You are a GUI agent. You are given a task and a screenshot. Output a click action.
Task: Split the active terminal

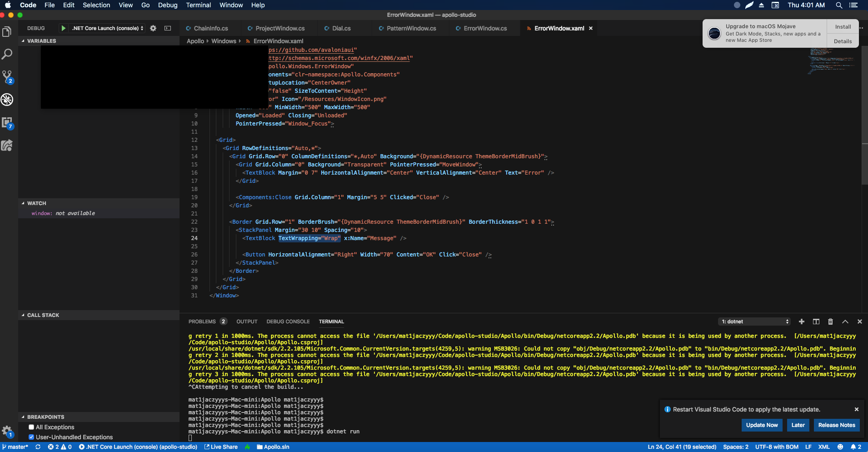tap(816, 321)
